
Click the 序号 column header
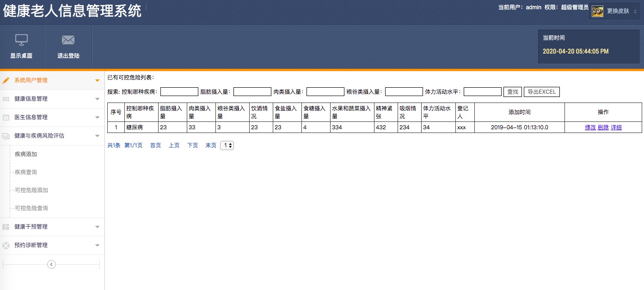(116, 112)
